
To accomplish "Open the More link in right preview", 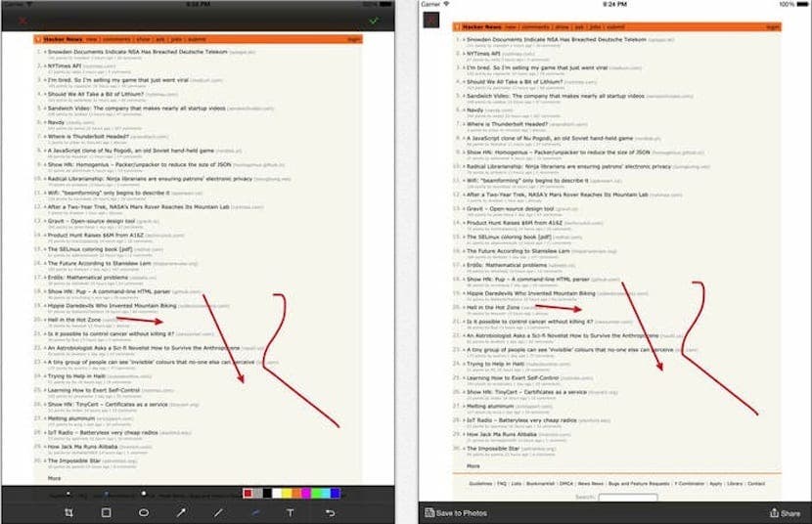I will click(x=474, y=466).
